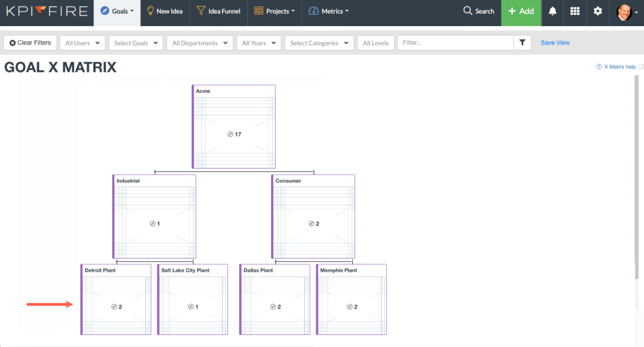This screenshot has height=347, width=644.
Task: Click the goal count badge on the Acme matrix
Action: 233,134
